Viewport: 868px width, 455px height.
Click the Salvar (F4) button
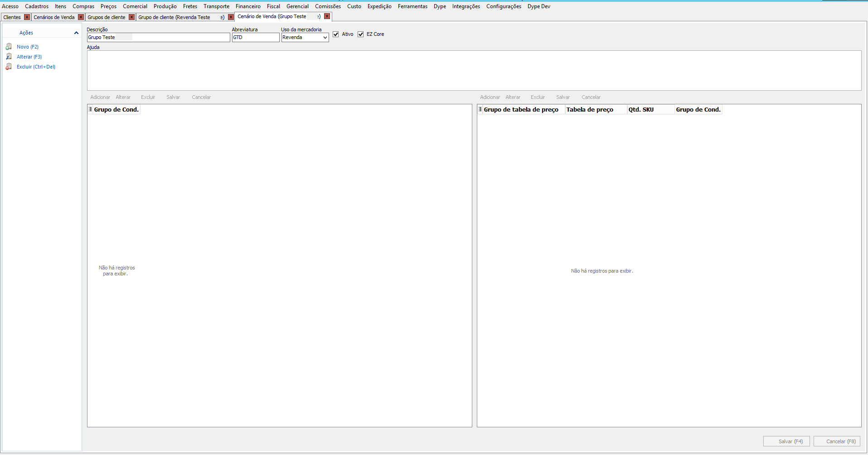786,441
